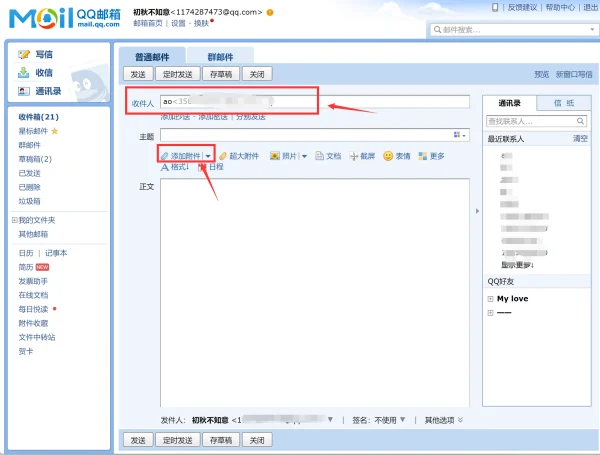600x455 pixels.
Task: Open 新窗口写信 link
Action: pos(574,74)
